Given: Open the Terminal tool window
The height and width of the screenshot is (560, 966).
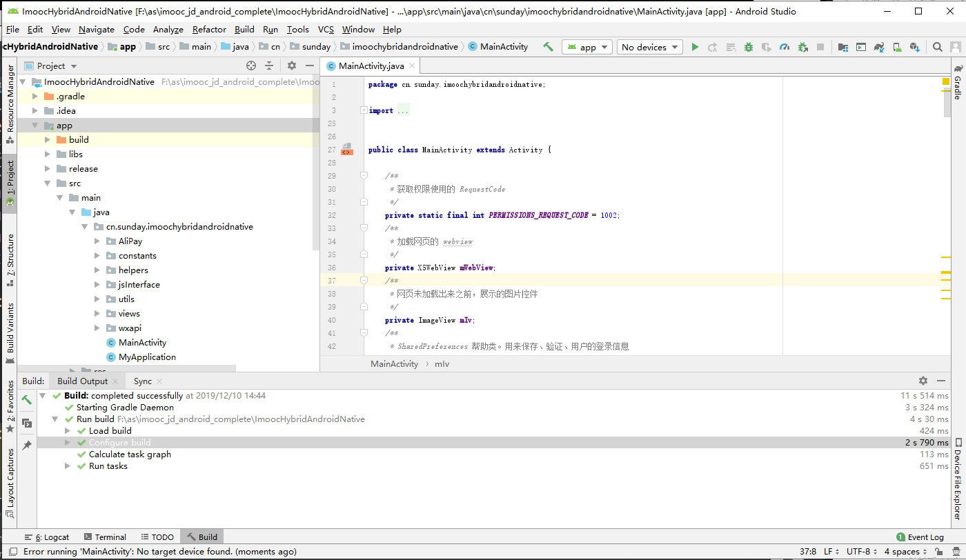Looking at the screenshot, I should click(105, 537).
